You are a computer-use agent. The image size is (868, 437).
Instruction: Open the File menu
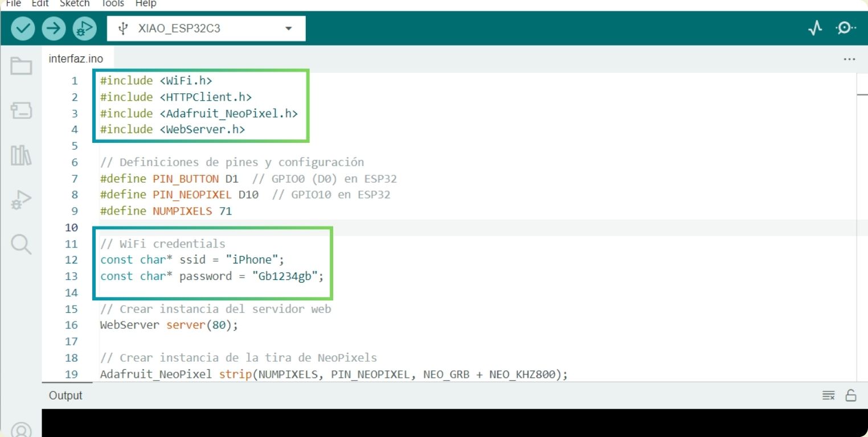click(13, 3)
